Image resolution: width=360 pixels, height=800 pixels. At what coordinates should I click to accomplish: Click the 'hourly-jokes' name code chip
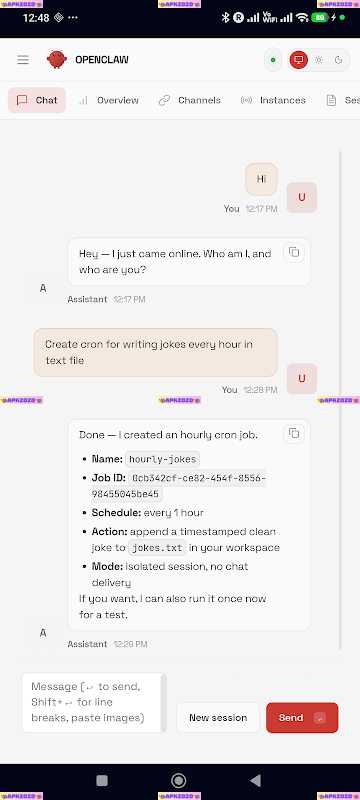[162, 459]
